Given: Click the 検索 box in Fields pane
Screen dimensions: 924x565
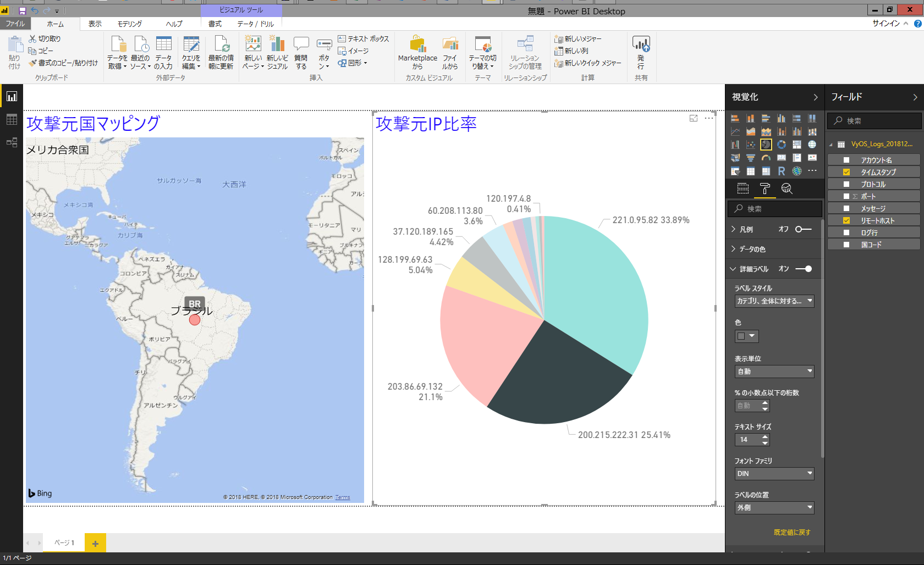Looking at the screenshot, I should click(875, 120).
